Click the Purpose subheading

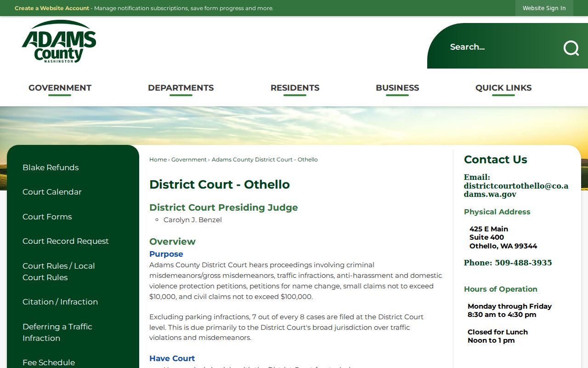[x=166, y=254]
